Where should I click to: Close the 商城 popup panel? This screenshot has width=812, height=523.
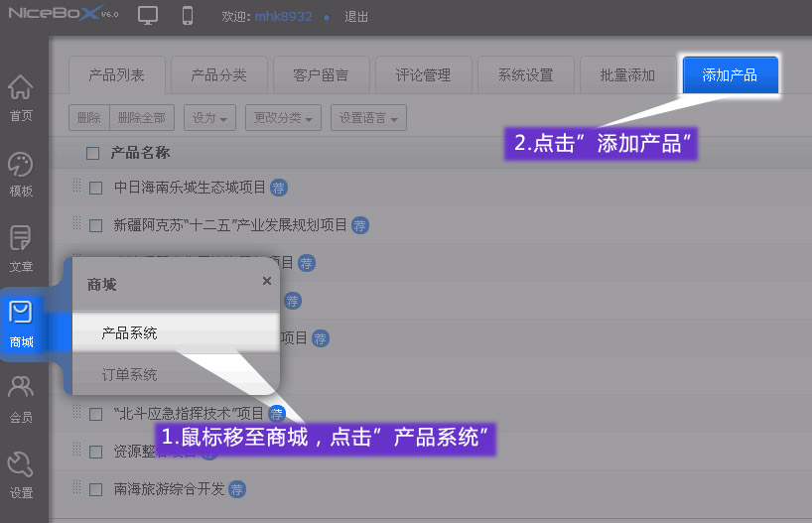click(266, 281)
